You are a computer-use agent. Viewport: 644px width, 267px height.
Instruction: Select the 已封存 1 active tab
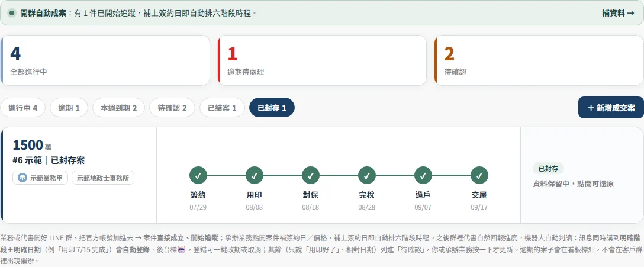pos(272,108)
